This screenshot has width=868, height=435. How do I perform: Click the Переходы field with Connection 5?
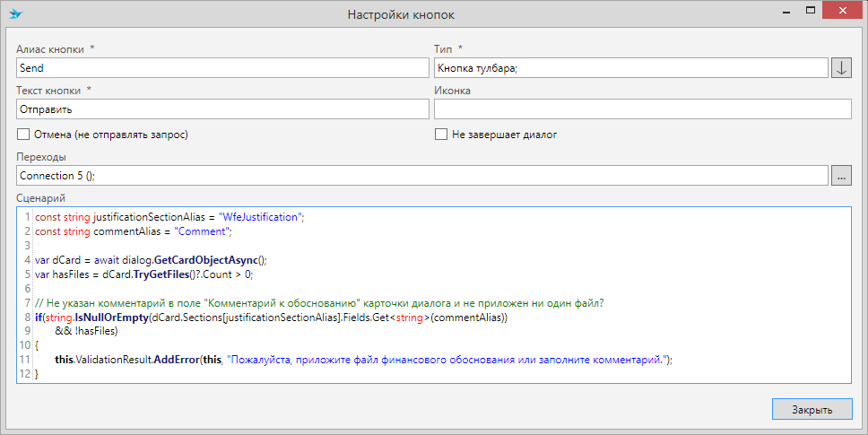coord(421,176)
